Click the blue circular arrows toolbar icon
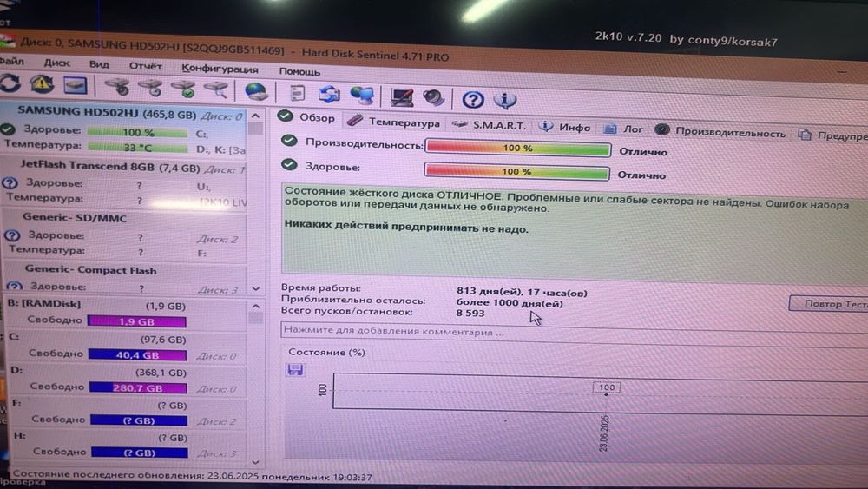The width and height of the screenshot is (868, 489). [x=329, y=94]
